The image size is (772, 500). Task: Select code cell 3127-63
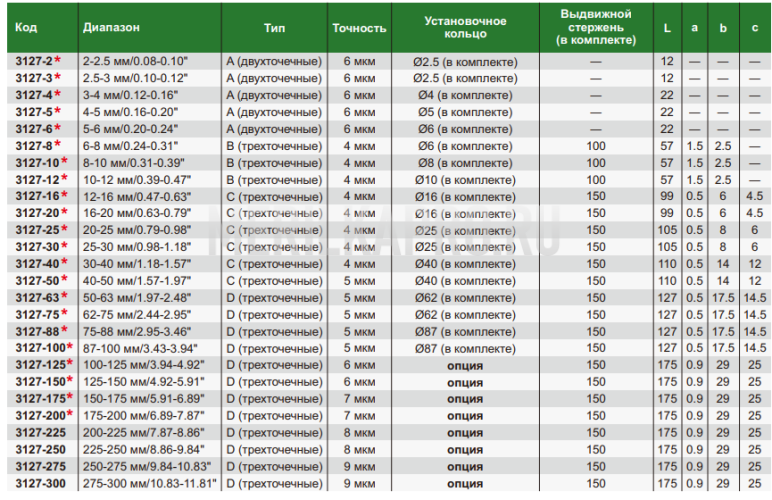(x=41, y=298)
